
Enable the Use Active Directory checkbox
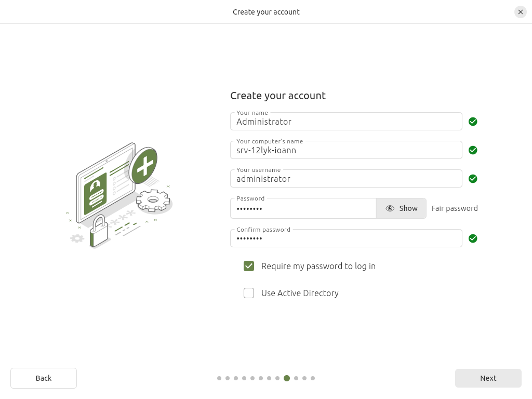(x=249, y=293)
